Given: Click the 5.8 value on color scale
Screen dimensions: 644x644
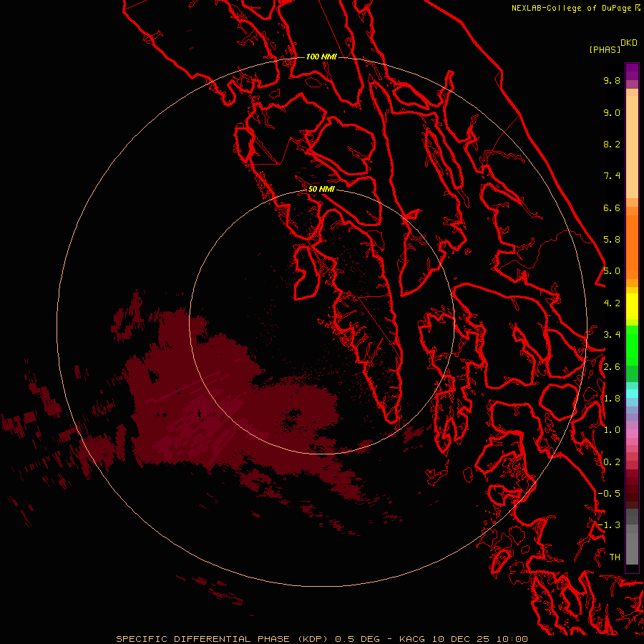Looking at the screenshot, I should click(x=612, y=240).
